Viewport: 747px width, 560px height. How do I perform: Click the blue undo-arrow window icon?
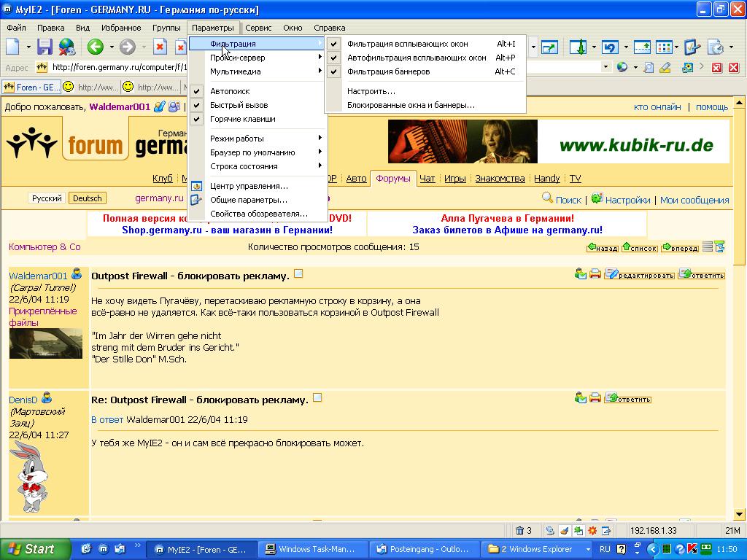[x=611, y=47]
